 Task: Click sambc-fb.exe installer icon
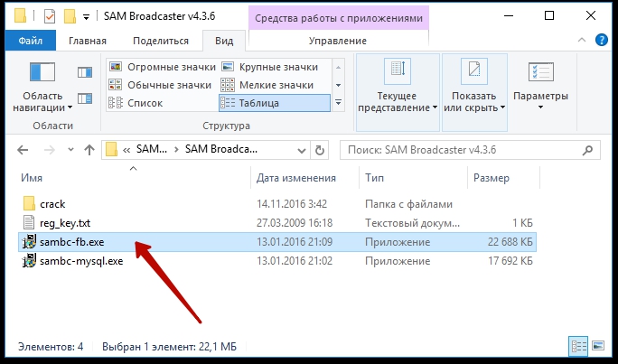pyautogui.click(x=29, y=242)
